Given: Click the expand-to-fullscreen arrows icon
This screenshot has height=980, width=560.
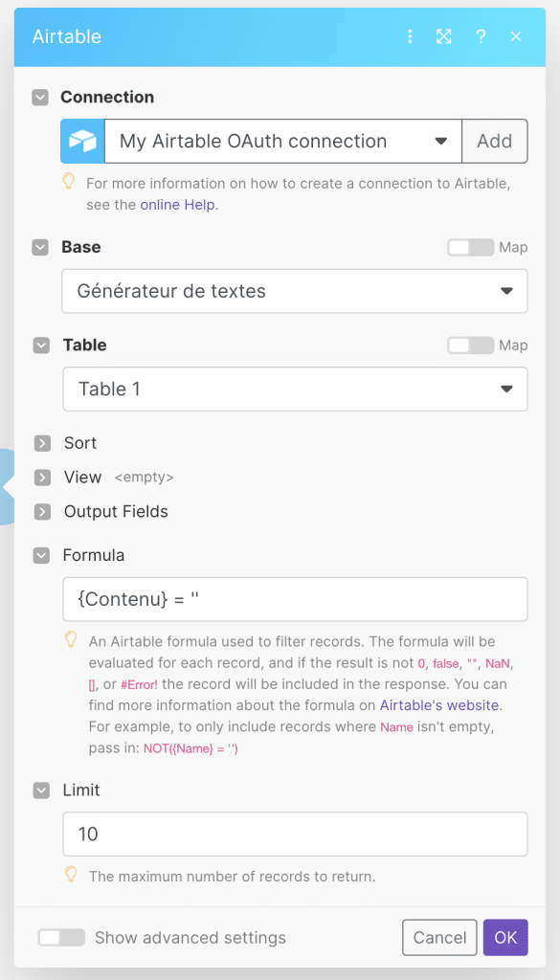Looking at the screenshot, I should [x=444, y=37].
